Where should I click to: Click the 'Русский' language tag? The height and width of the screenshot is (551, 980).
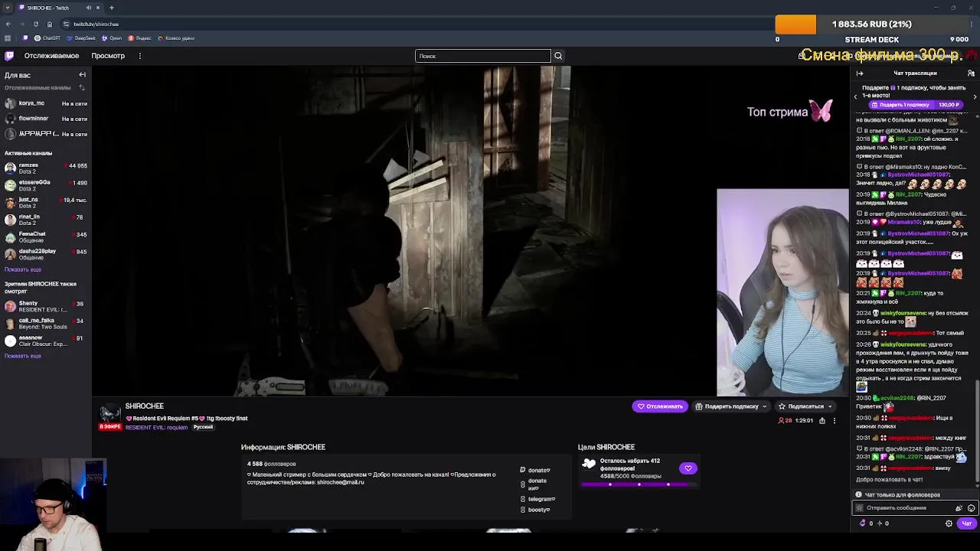point(203,427)
